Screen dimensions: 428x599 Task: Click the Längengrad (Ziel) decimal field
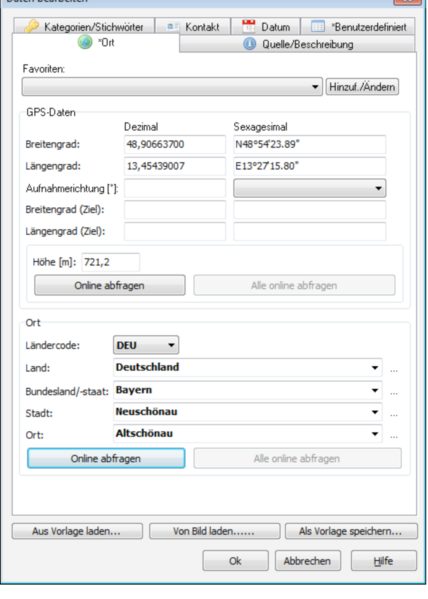click(175, 231)
